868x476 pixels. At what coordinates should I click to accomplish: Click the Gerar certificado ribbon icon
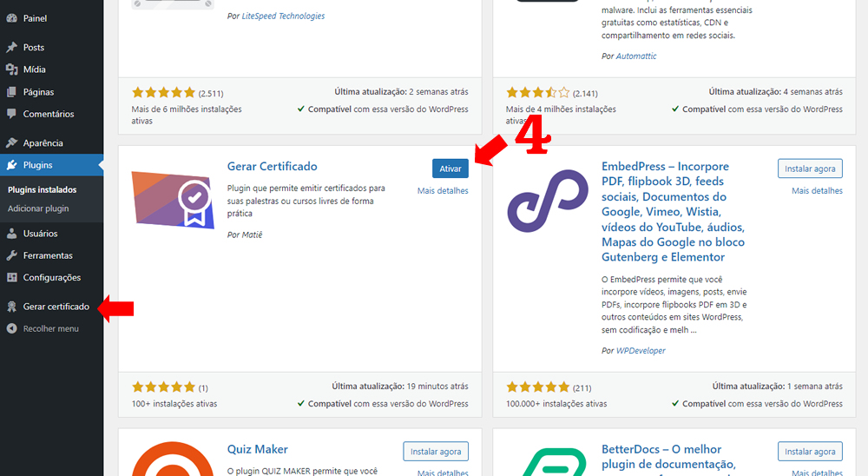[x=11, y=307]
